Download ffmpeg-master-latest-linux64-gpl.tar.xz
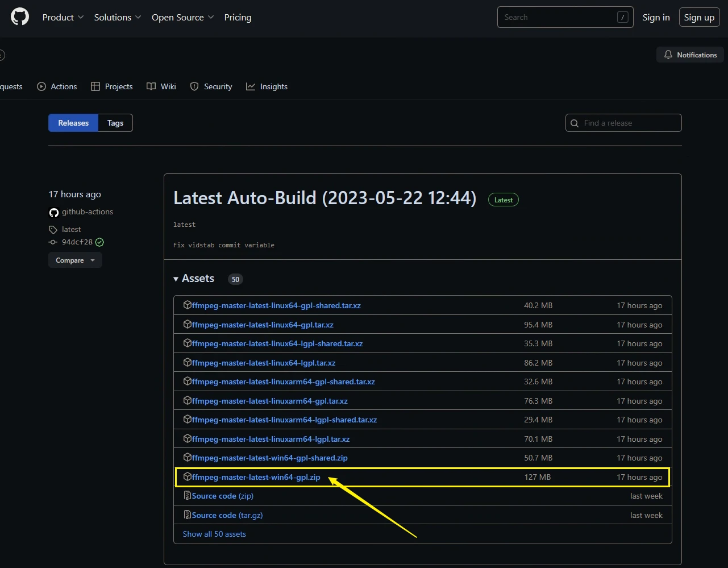This screenshot has width=728, height=568. point(263,325)
